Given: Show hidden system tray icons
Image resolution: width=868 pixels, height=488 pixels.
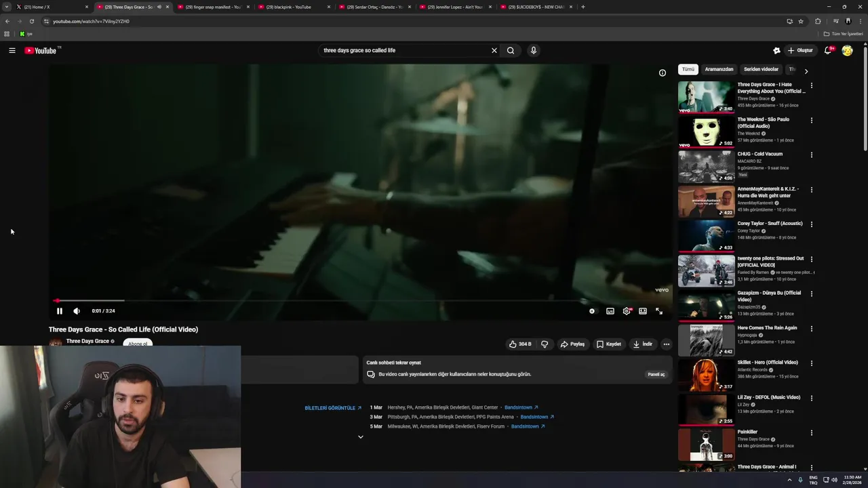Looking at the screenshot, I should (x=789, y=480).
